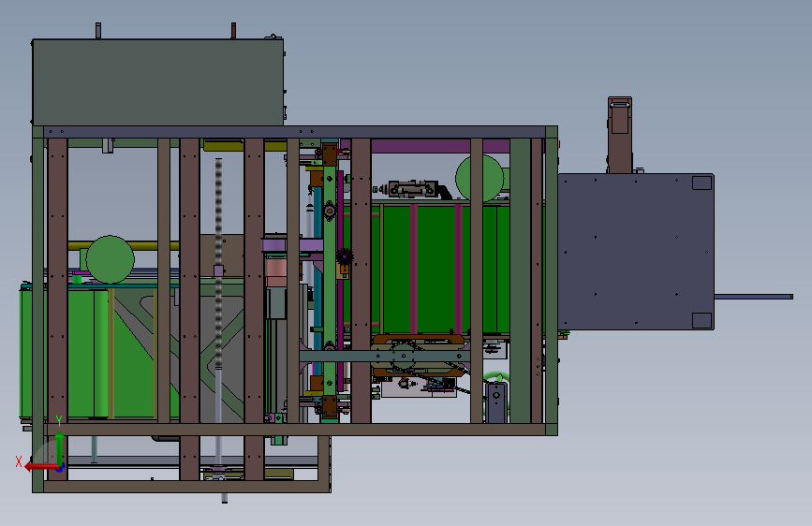Click the blue origin ball of the triad
The image size is (812, 526).
(x=60, y=467)
